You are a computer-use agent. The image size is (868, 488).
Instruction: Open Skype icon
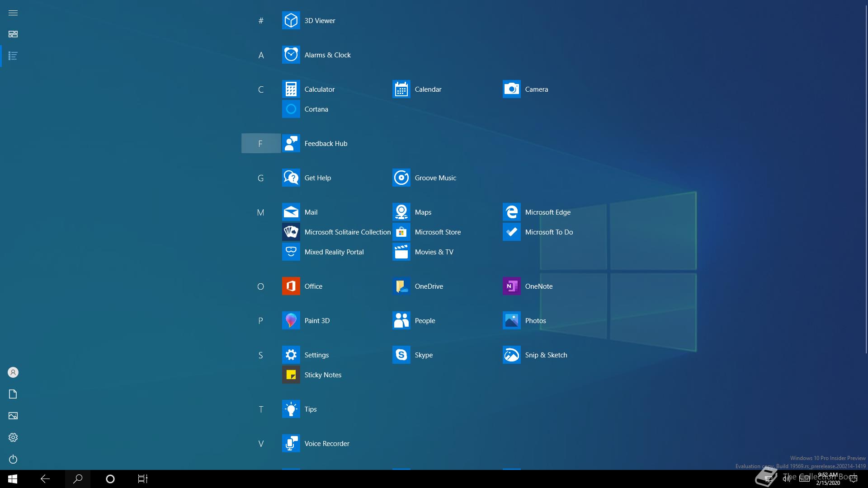tap(401, 355)
